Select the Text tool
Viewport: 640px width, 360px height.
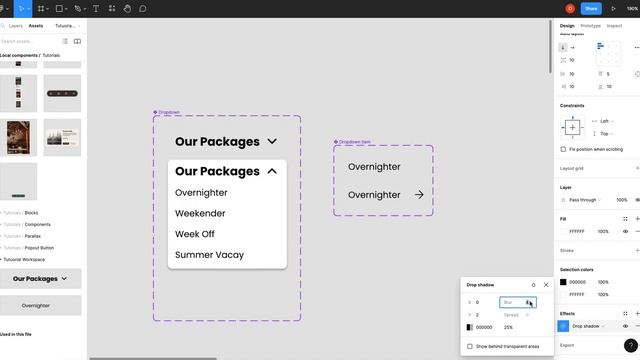(96, 9)
